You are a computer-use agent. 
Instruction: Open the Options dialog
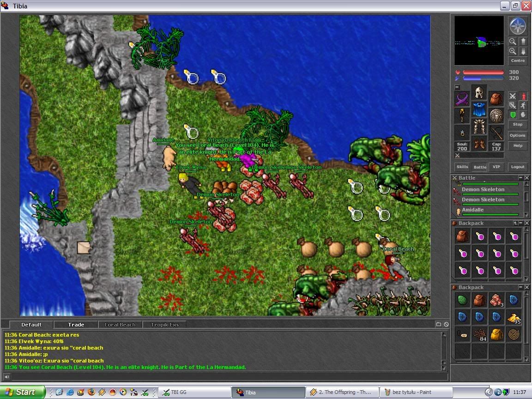click(x=518, y=135)
